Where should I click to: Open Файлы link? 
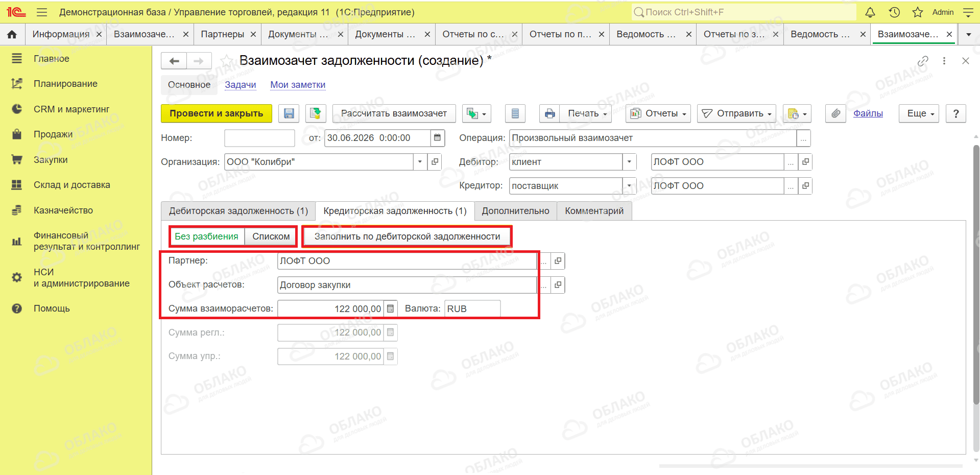click(x=868, y=113)
